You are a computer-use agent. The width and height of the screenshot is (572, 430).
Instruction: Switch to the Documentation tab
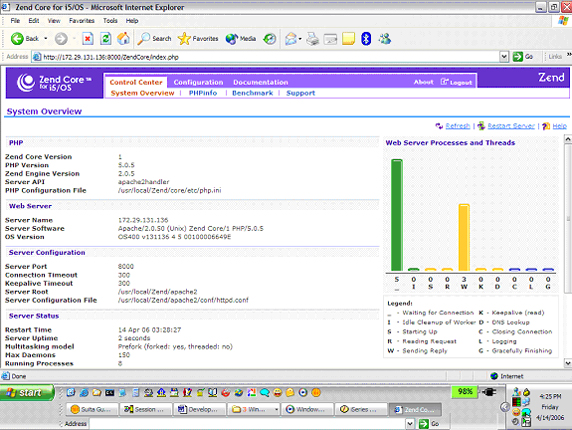click(x=261, y=82)
